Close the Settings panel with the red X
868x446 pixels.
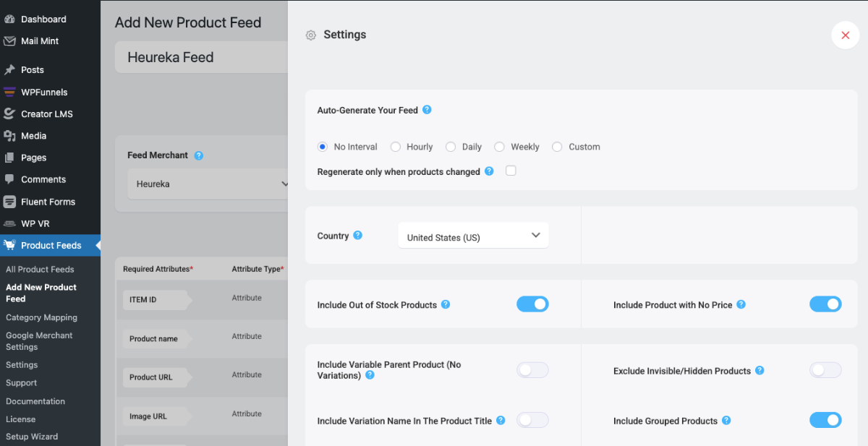pos(845,35)
